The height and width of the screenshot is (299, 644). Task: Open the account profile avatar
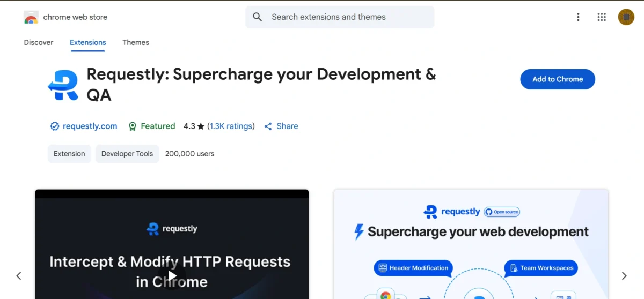[x=626, y=17]
